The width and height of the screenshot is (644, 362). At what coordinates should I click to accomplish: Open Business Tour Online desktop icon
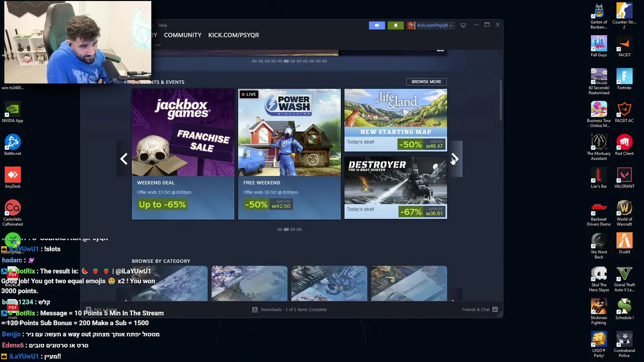(x=599, y=115)
